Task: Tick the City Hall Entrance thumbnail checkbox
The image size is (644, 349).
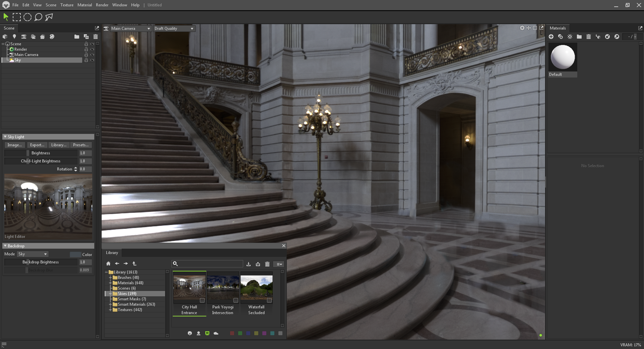Action: (x=202, y=300)
